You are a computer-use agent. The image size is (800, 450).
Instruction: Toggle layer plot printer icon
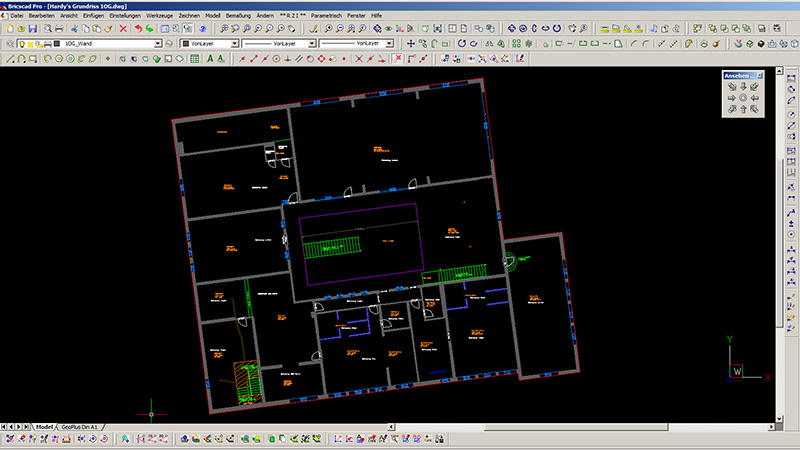(x=47, y=44)
